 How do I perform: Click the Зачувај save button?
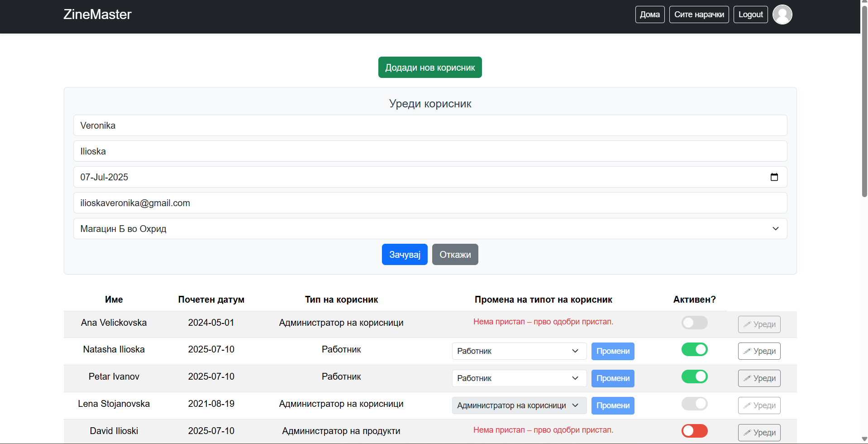[x=404, y=255]
